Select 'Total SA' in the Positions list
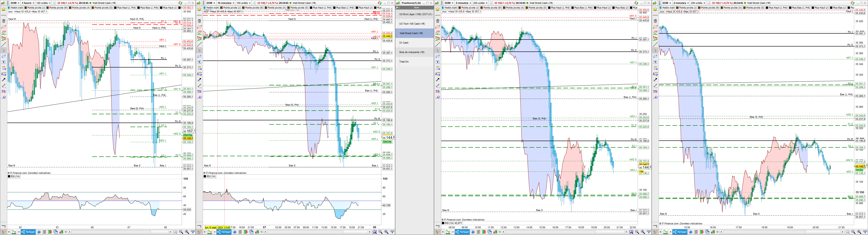 click(x=415, y=62)
